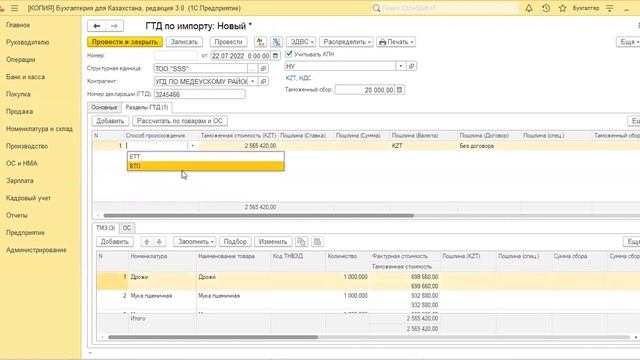
Task: Show document postings (Дт/Кт) icon
Action: (x=260, y=42)
